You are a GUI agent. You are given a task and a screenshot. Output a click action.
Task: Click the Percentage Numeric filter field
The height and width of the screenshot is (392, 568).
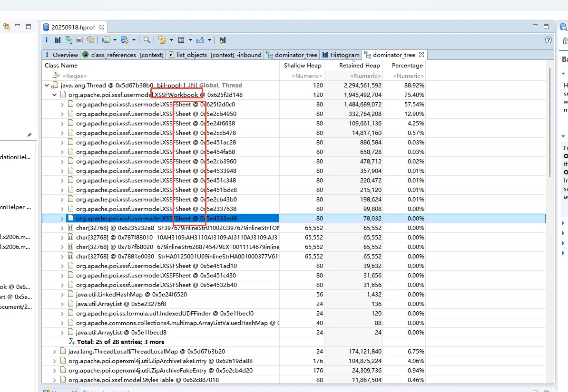click(x=404, y=76)
